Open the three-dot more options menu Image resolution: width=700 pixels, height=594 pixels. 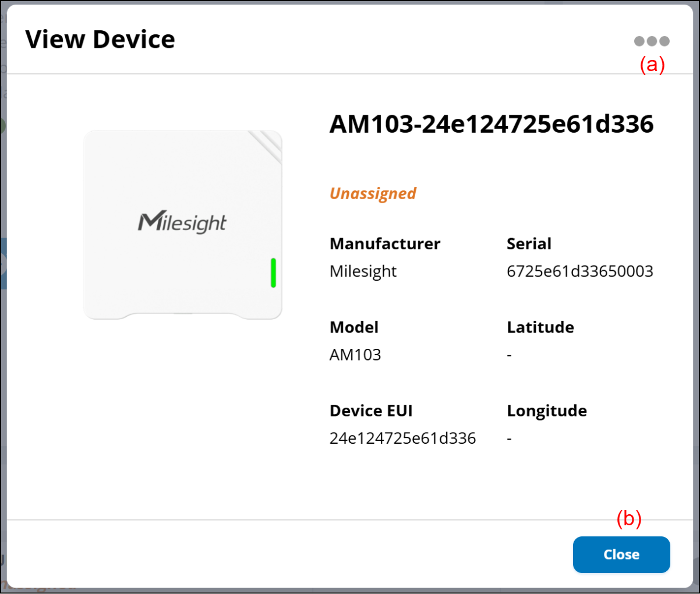click(652, 41)
